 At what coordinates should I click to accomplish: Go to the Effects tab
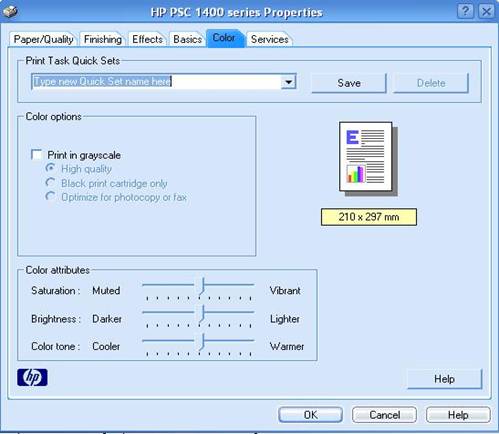[x=147, y=39]
